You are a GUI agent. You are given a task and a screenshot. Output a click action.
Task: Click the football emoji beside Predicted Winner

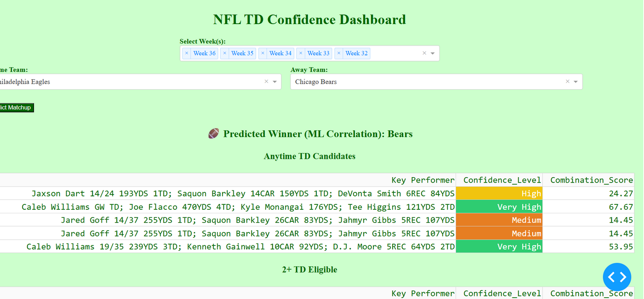tap(213, 133)
